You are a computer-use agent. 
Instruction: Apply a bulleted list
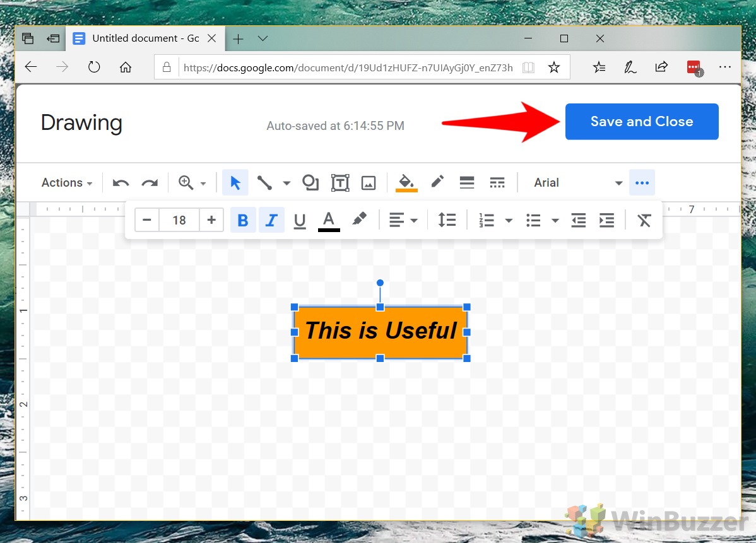click(x=533, y=220)
